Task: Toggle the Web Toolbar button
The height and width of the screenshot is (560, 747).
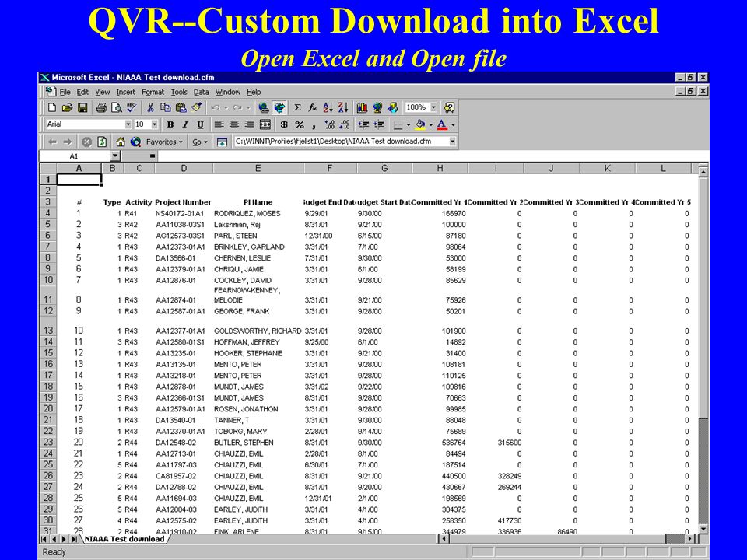Action: click(279, 107)
